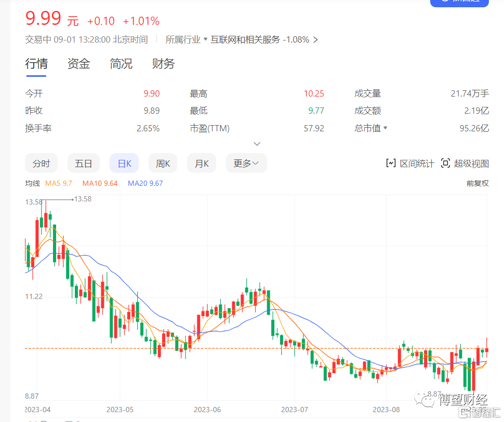Screen dimensions: 504x422
Task: Switch to the 资金 tab
Action: click(79, 64)
